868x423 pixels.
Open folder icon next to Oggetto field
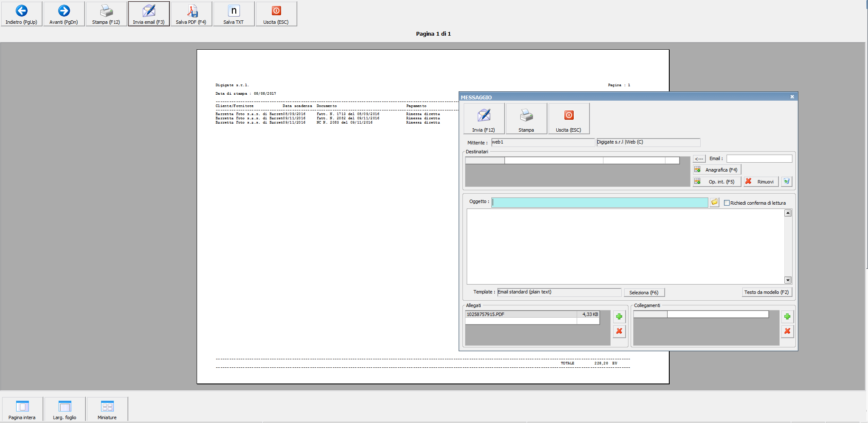715,202
